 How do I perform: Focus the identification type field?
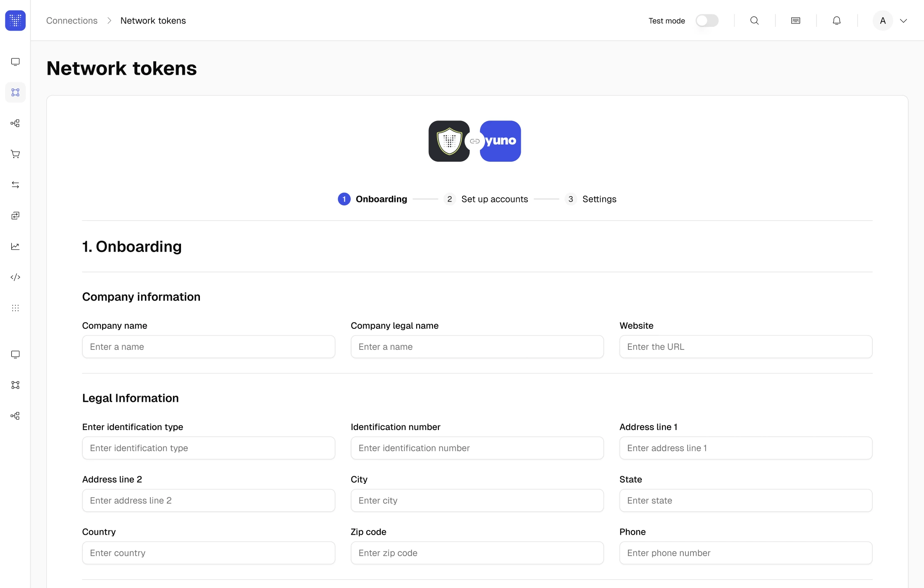tap(209, 448)
